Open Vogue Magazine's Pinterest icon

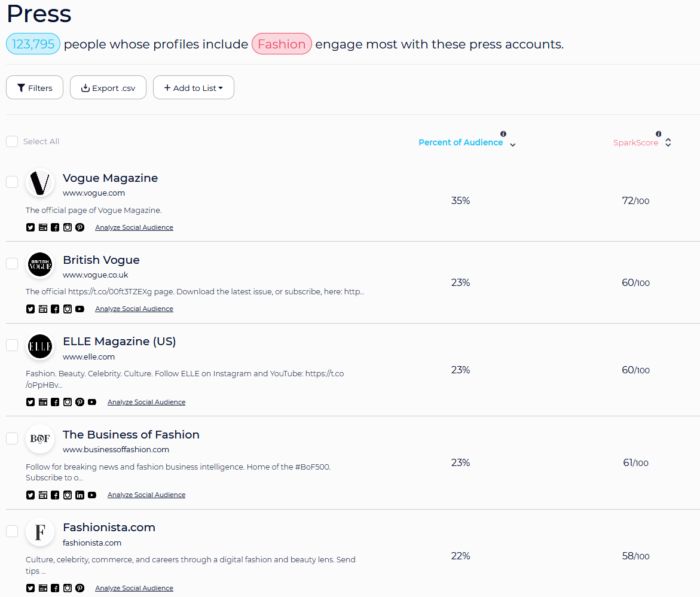pyautogui.click(x=80, y=227)
